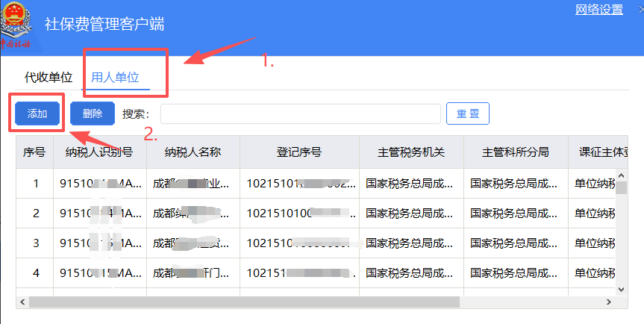Switch to the 代收单位 tab

(x=49, y=77)
